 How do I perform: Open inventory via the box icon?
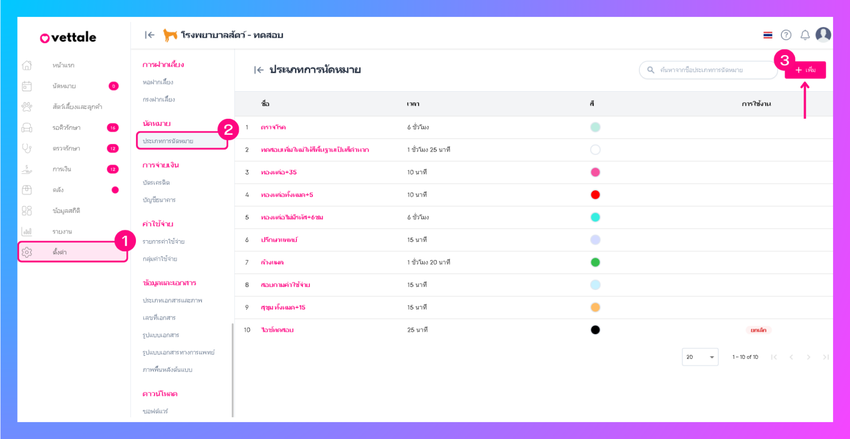coord(27,190)
